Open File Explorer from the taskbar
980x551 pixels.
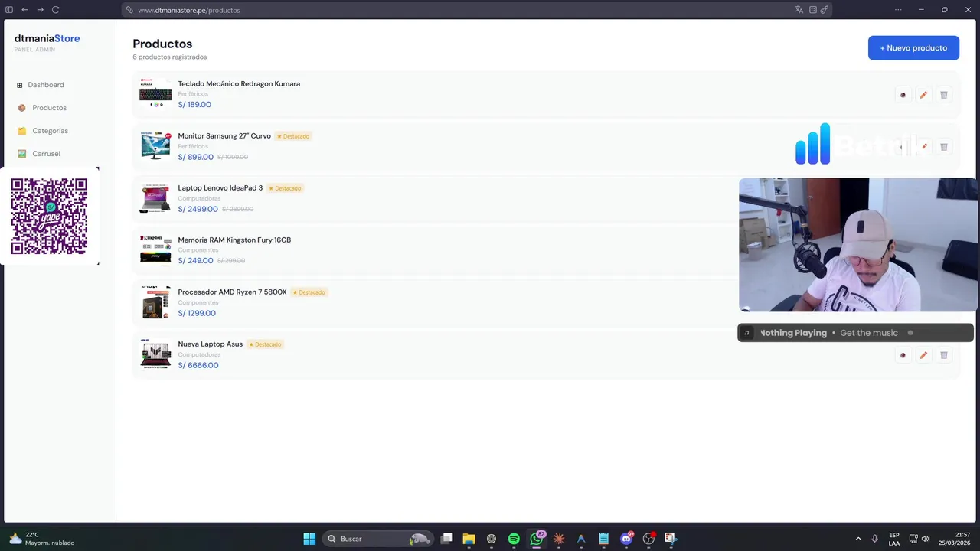[469, 539]
